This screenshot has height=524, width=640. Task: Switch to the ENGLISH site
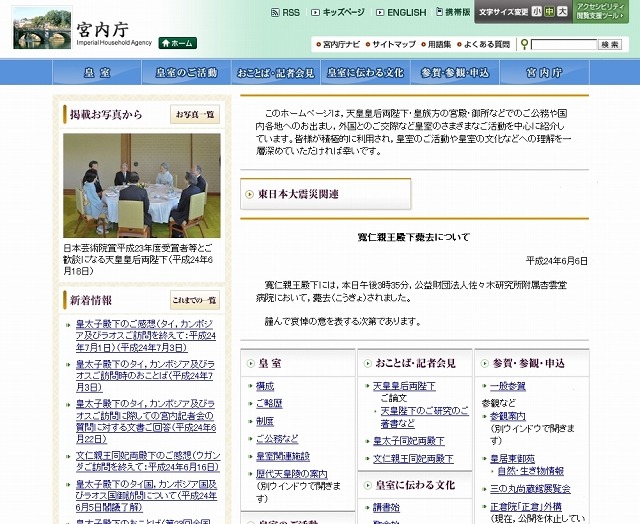click(401, 13)
